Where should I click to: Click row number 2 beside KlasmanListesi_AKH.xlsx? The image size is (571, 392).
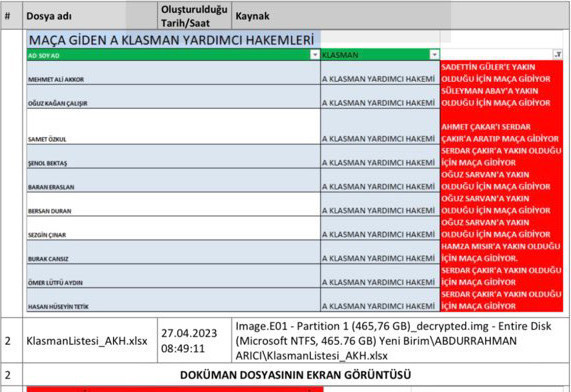click(8, 341)
